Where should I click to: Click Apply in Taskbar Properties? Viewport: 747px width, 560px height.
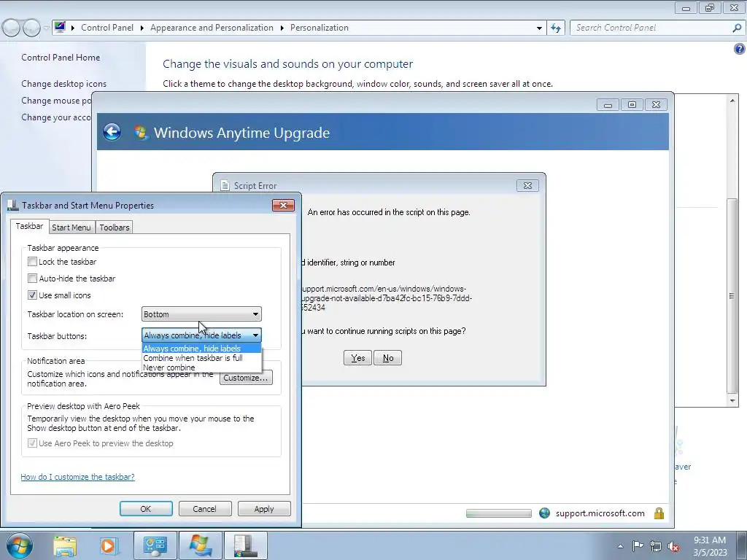pos(264,508)
